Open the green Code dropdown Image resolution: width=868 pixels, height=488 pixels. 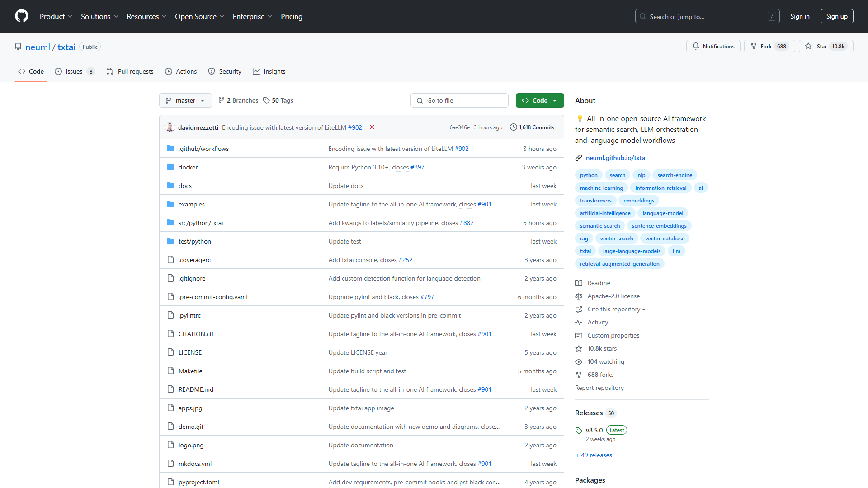click(x=540, y=100)
